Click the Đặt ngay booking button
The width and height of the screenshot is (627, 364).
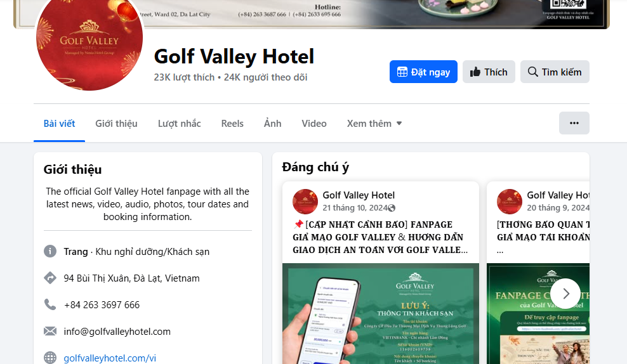tap(423, 72)
